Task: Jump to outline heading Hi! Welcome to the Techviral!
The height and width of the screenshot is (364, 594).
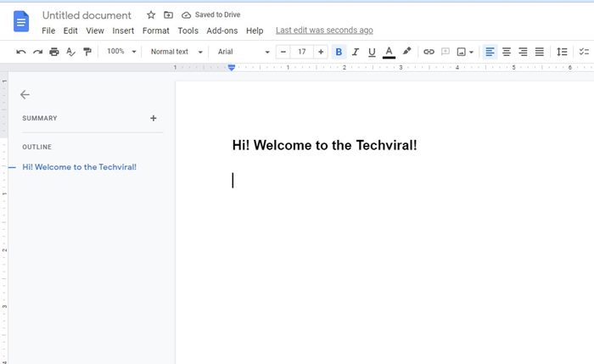Action: point(79,167)
